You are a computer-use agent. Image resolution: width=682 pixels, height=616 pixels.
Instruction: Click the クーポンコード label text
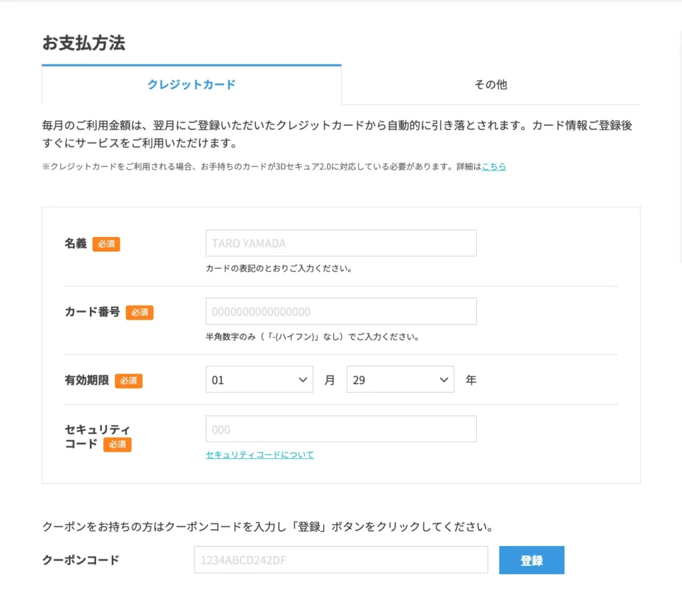(x=81, y=560)
